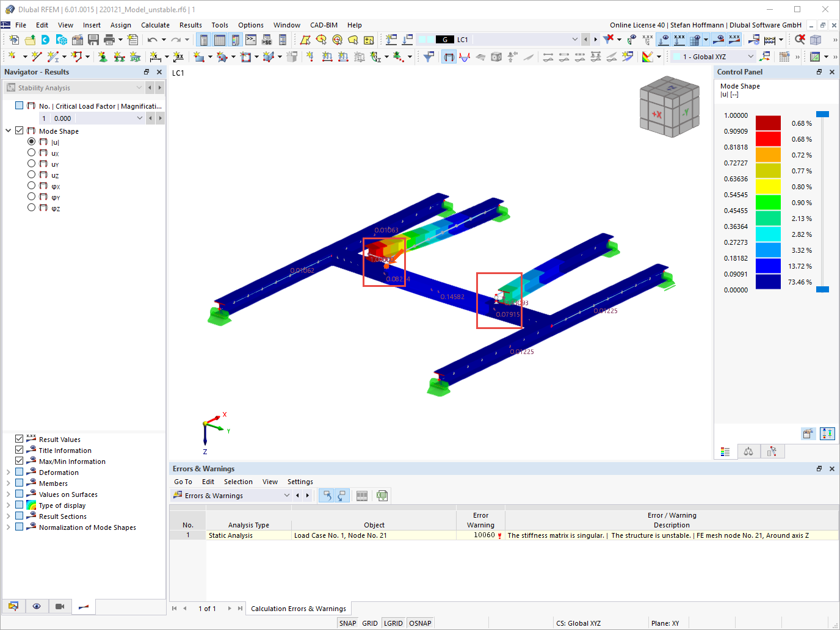Click the Undo arrow icon
This screenshot has height=630, width=840.
coord(152,40)
